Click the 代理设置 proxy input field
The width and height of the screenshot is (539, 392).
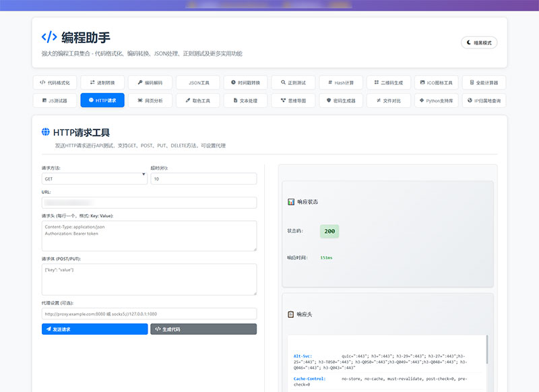point(149,314)
